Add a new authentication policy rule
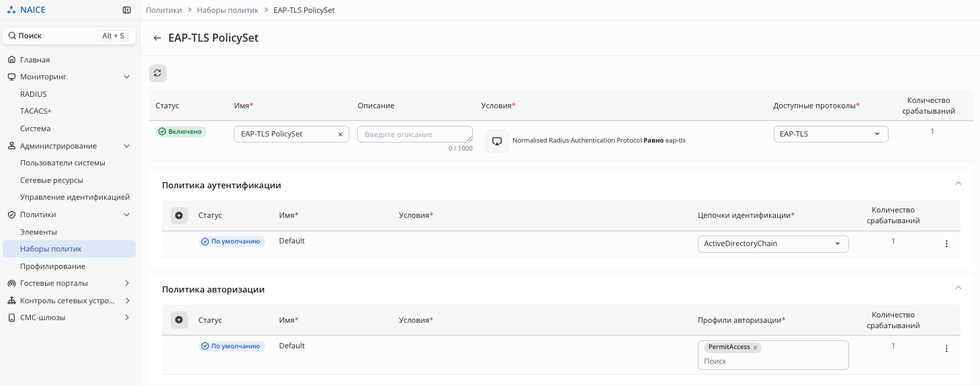The height and width of the screenshot is (386, 980). [x=179, y=215]
